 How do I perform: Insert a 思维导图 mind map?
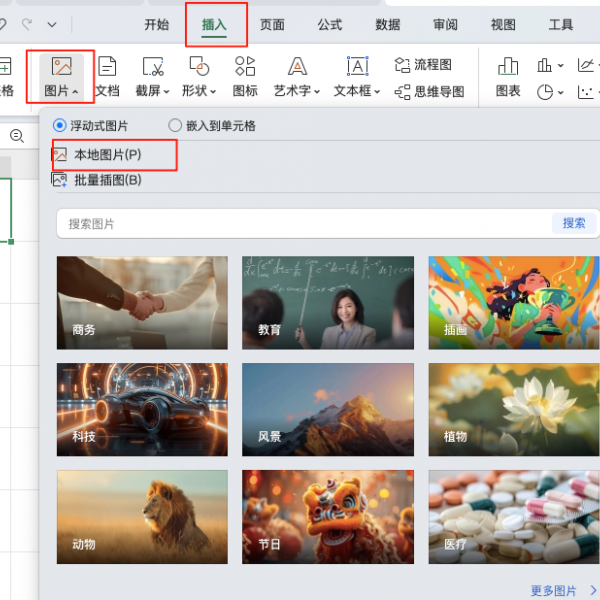tap(429, 92)
